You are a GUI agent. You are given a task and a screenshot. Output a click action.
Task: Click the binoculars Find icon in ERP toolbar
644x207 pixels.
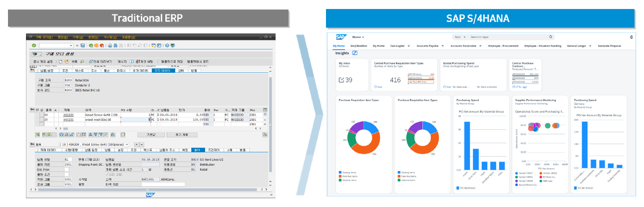point(115,45)
